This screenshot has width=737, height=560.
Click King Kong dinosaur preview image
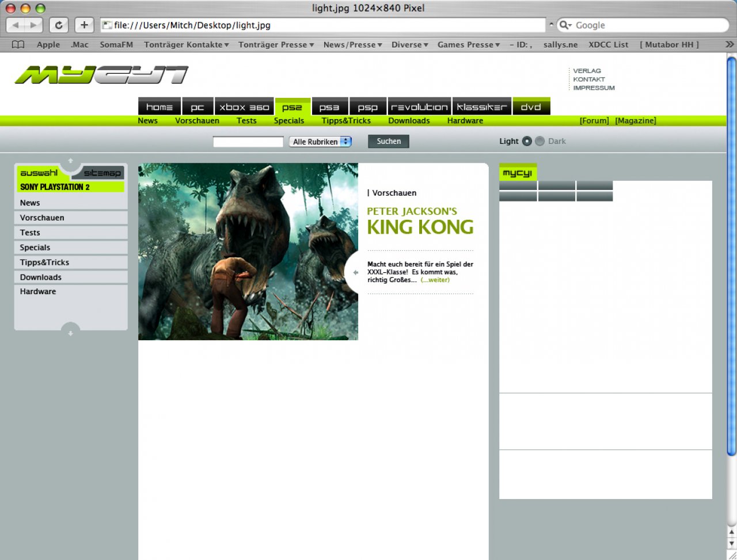coord(248,252)
